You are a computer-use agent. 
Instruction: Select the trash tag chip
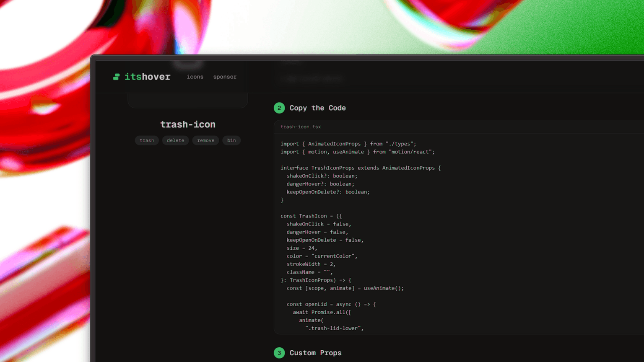pyautogui.click(x=147, y=140)
